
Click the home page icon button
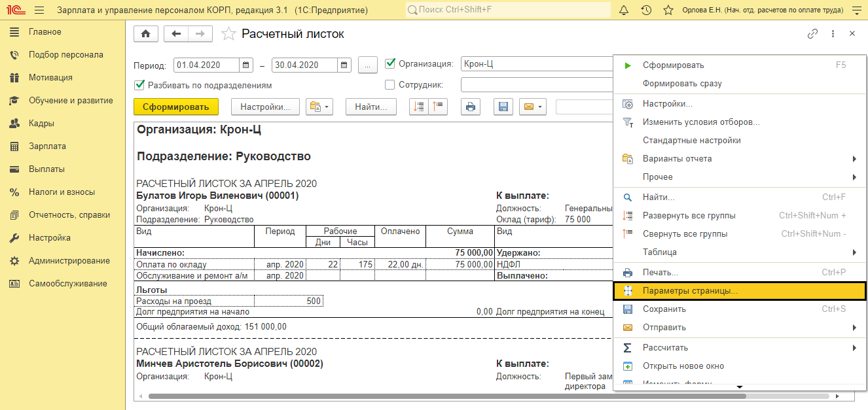pyautogui.click(x=146, y=34)
